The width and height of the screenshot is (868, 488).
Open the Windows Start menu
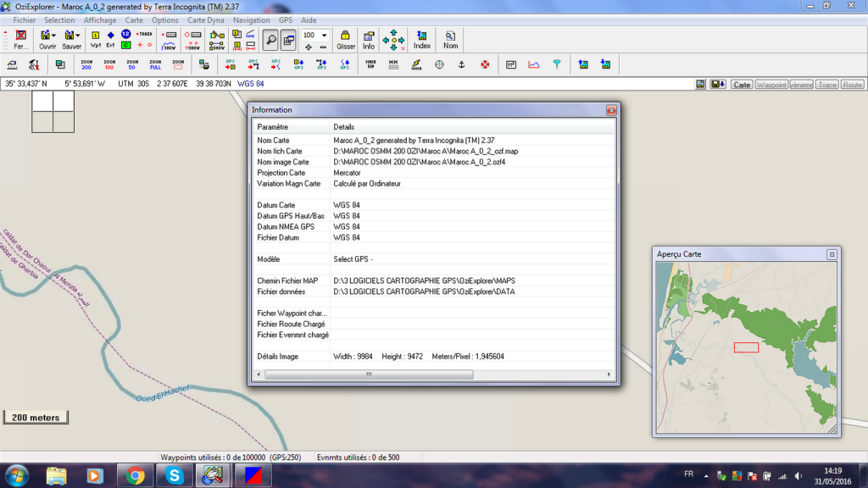(x=17, y=476)
